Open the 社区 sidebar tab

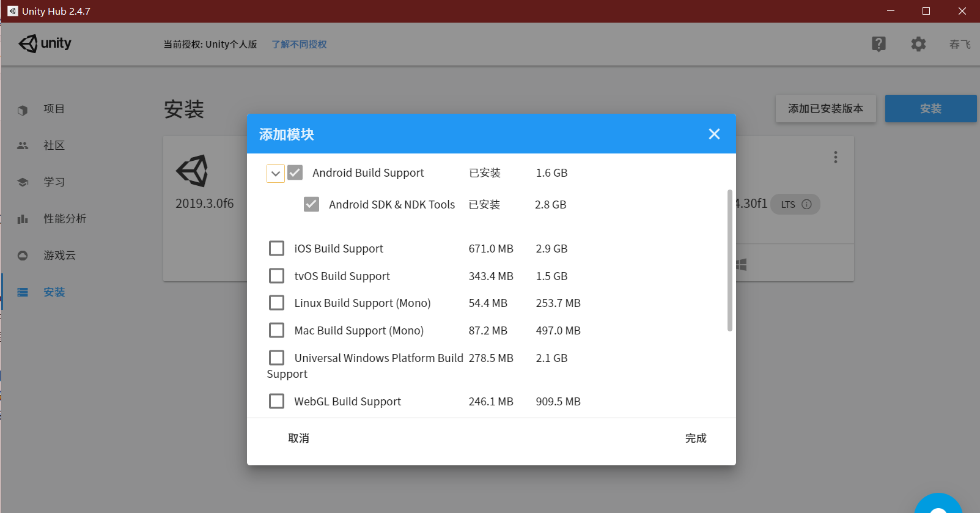point(54,146)
